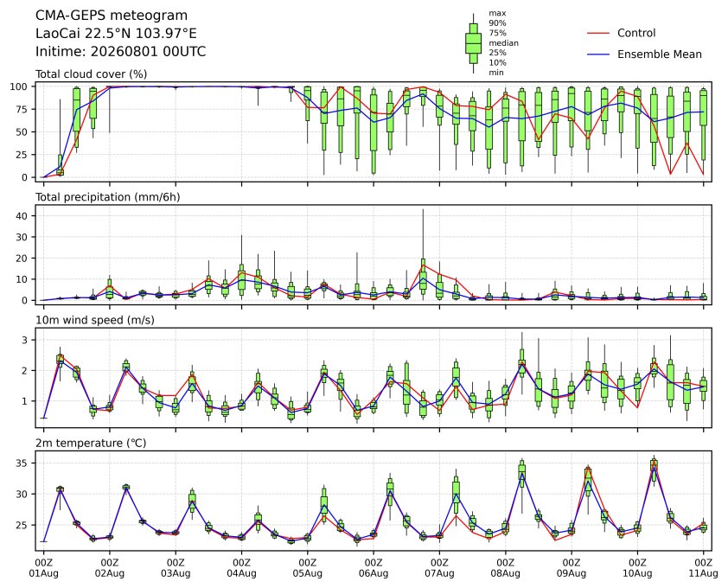Click the median label in legend
The width and height of the screenshot is (728, 588).
[503, 42]
